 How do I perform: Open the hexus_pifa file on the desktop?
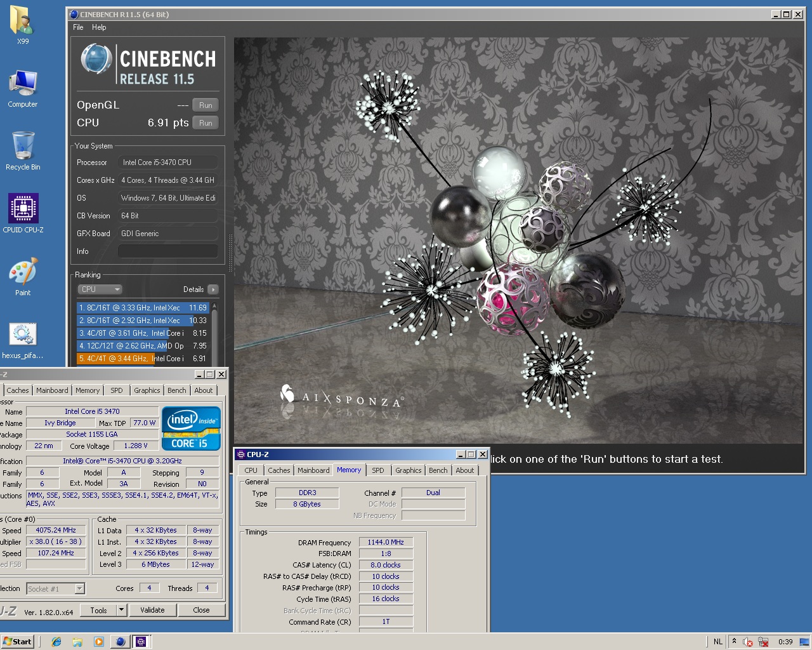click(23, 340)
